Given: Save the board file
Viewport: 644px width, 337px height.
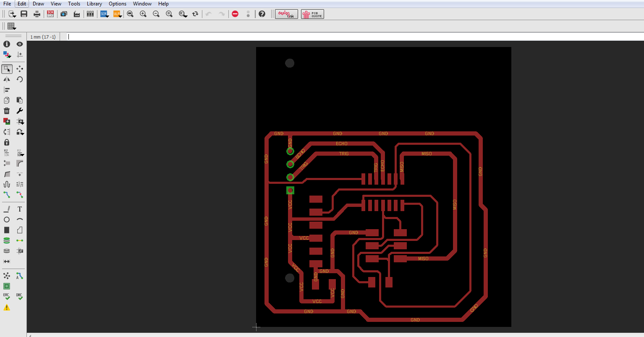Looking at the screenshot, I should coord(24,14).
